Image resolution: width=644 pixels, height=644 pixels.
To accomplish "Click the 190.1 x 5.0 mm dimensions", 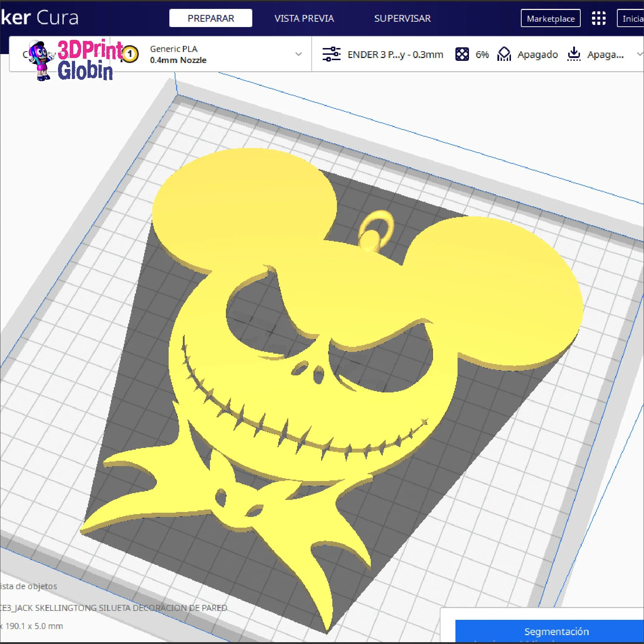I will (x=32, y=626).
